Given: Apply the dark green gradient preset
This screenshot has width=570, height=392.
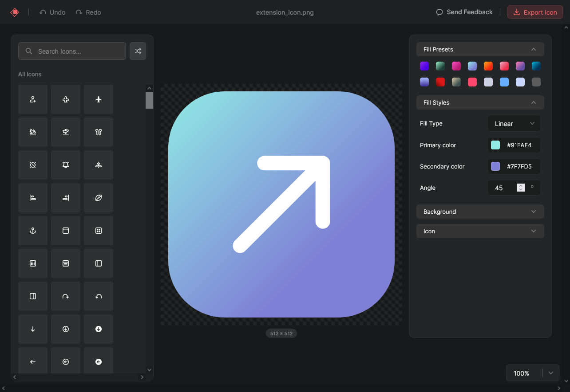Looking at the screenshot, I should [x=440, y=66].
